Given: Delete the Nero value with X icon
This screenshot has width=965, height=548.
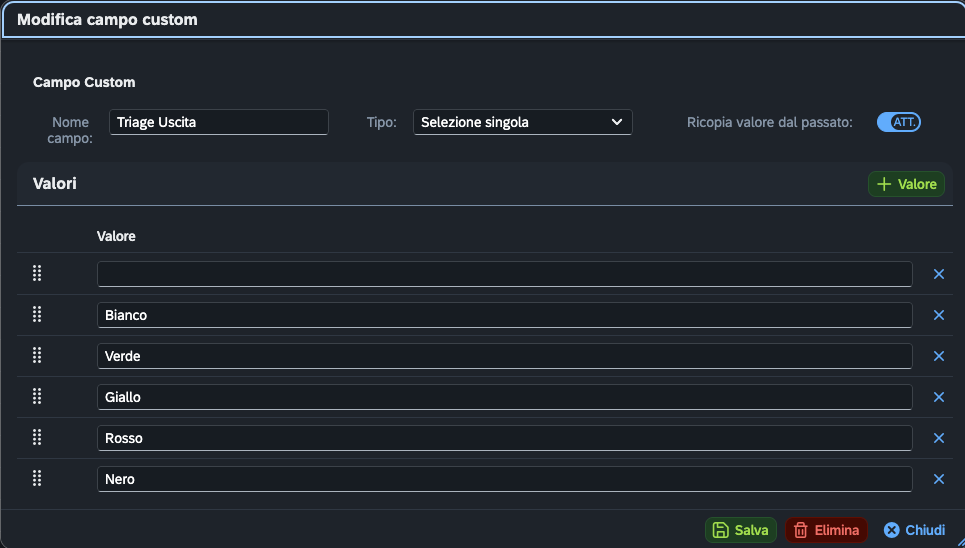Looking at the screenshot, I should [939, 479].
